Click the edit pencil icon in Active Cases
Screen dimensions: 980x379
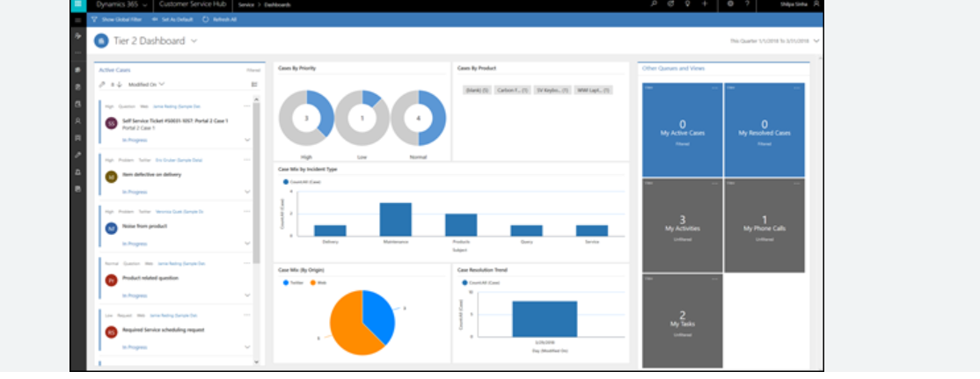click(103, 84)
